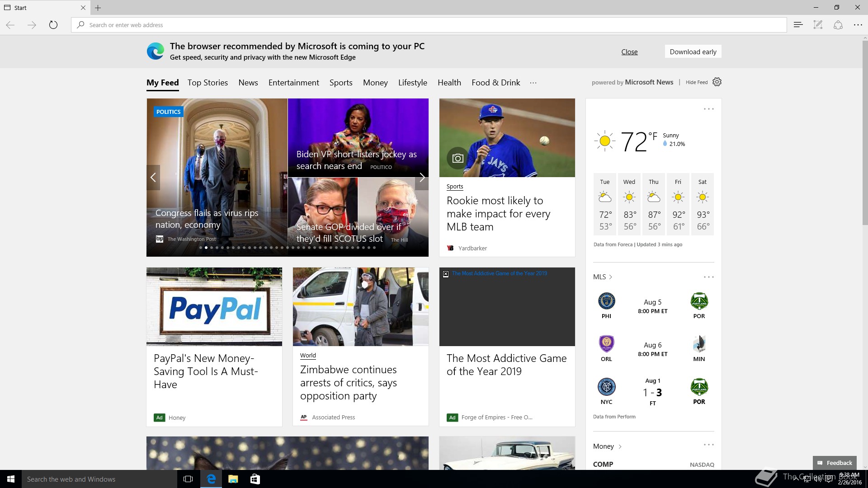Expand the MLS section chevron

click(610, 277)
